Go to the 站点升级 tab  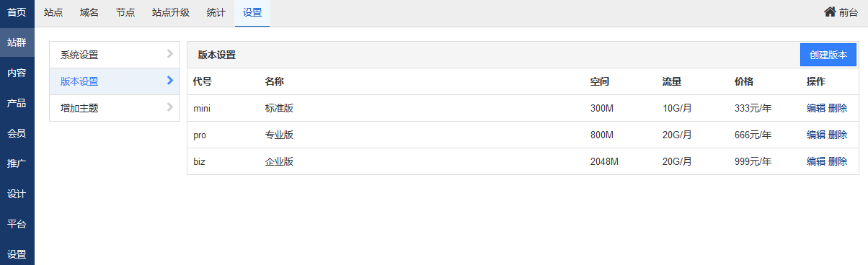tap(171, 12)
